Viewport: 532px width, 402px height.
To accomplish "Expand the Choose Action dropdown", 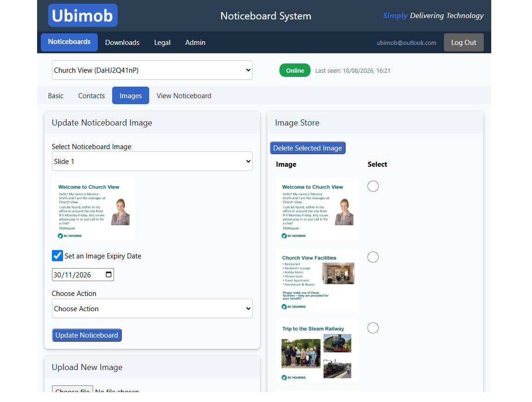I will (152, 308).
